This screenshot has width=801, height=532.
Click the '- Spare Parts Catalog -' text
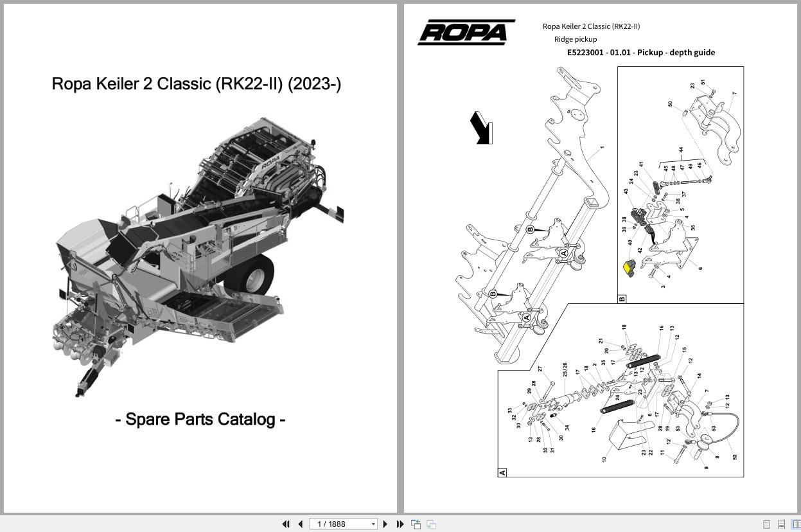pyautogui.click(x=200, y=419)
